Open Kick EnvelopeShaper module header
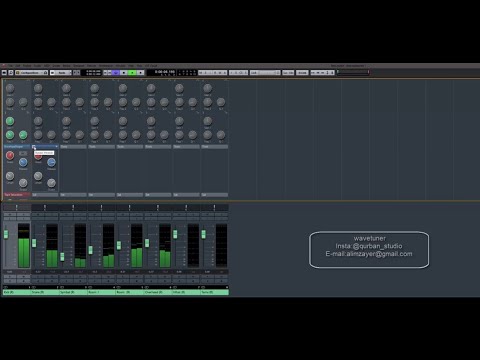Image resolution: width=480 pixels, height=360 pixels. coord(17,147)
